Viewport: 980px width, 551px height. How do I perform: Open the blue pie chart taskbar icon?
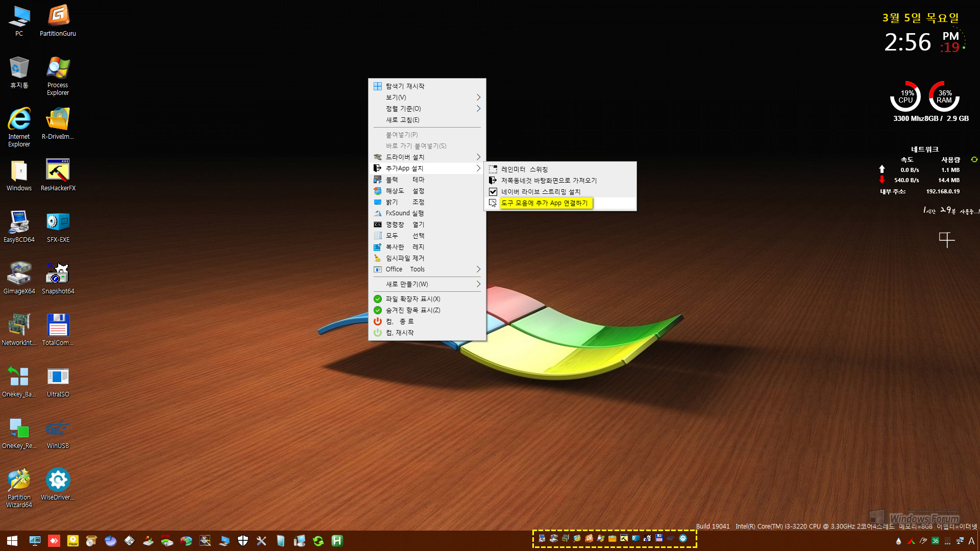click(111, 541)
